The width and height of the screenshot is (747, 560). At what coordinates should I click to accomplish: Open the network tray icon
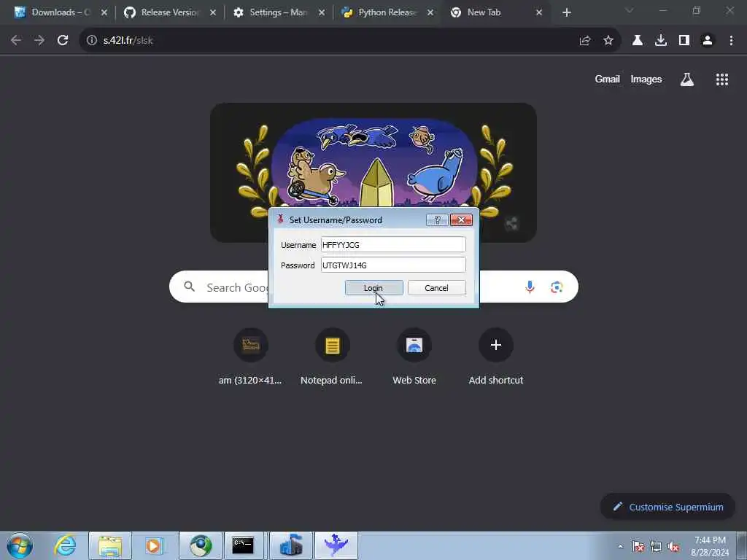[656, 547]
